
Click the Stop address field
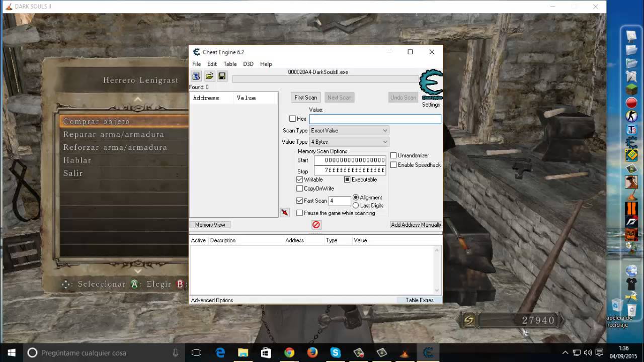pyautogui.click(x=350, y=170)
